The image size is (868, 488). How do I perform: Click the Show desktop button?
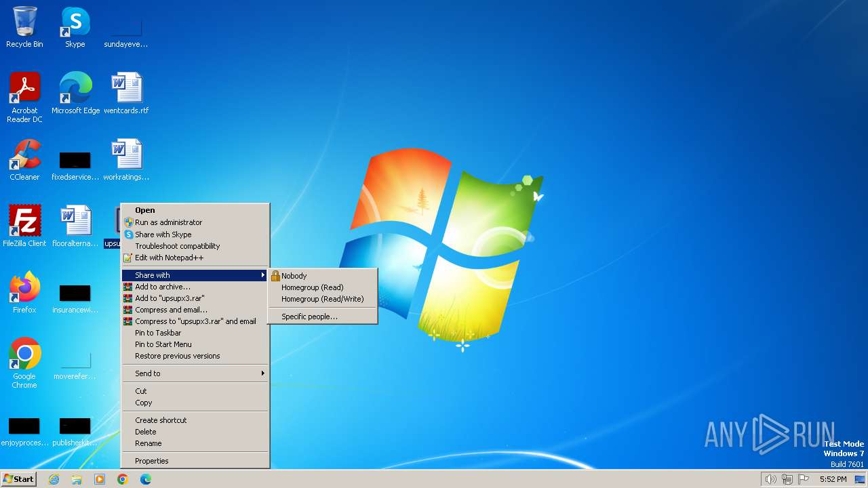click(860, 479)
